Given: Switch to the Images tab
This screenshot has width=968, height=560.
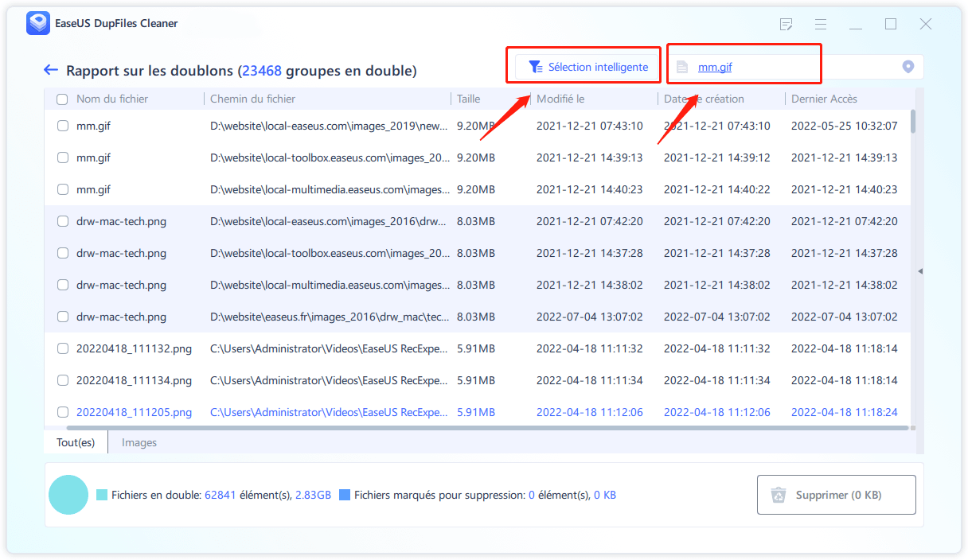Looking at the screenshot, I should 139,442.
